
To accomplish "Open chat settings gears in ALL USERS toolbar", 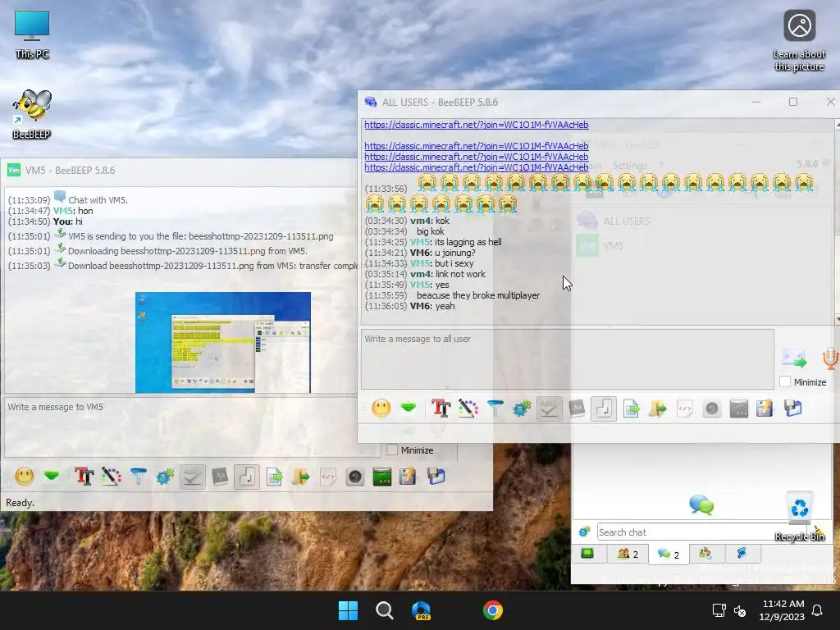I will coord(522,409).
